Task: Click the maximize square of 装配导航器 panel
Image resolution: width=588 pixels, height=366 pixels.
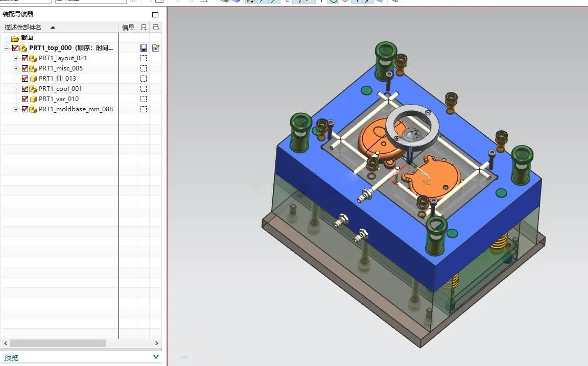Action: (x=155, y=15)
